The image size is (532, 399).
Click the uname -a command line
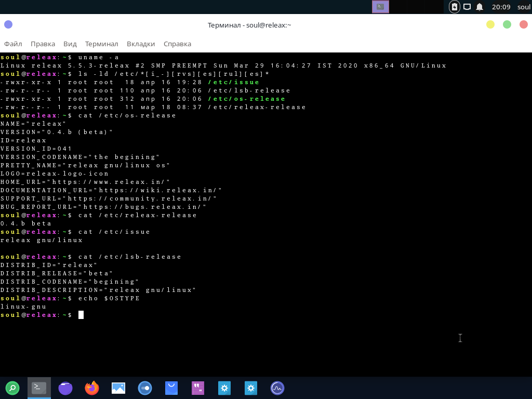click(60, 57)
